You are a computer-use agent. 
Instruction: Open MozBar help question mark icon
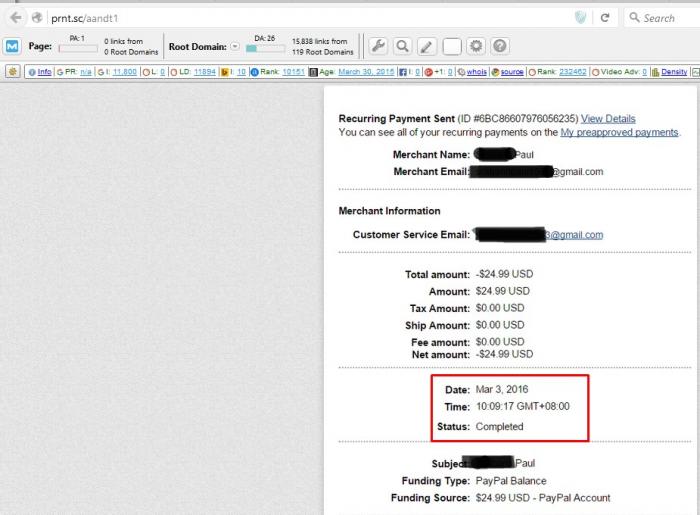[500, 46]
